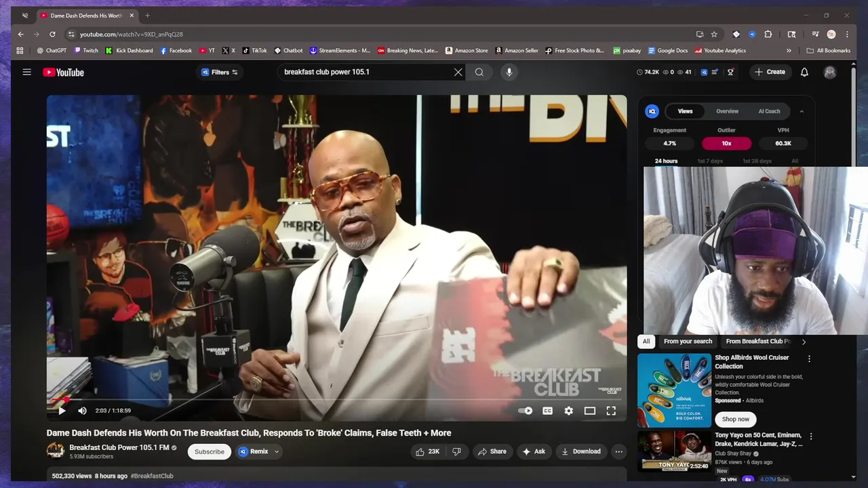Turn on closed captions
This screenshot has height=488, width=868.
[x=547, y=411]
